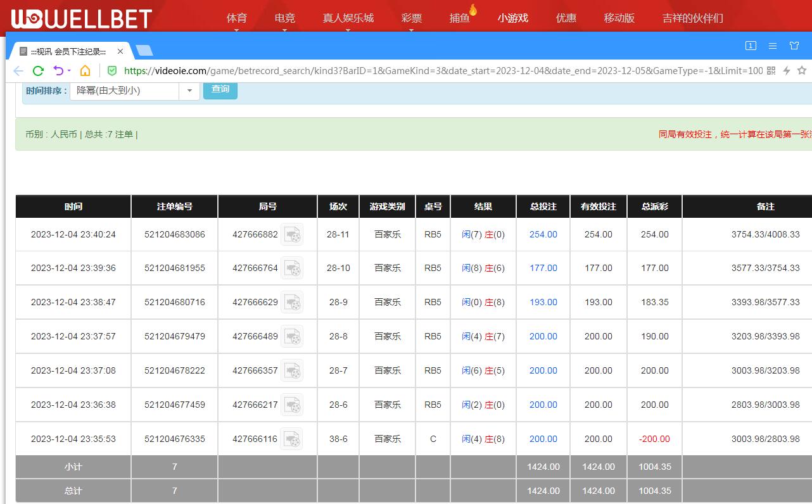
Task: Open video replay for round 427666489
Action: (x=292, y=337)
